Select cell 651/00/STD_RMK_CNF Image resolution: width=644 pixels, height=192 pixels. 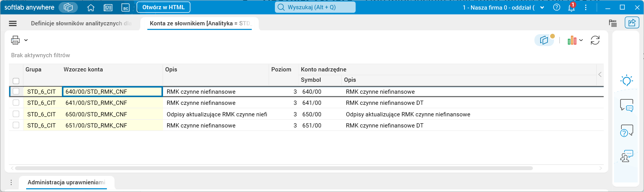pyautogui.click(x=112, y=126)
